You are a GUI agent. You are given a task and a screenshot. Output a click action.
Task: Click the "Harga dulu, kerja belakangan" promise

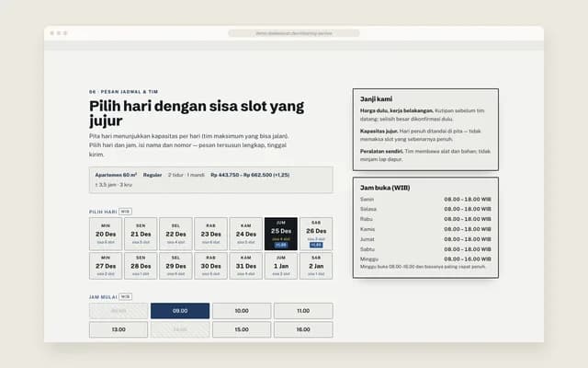(423, 114)
